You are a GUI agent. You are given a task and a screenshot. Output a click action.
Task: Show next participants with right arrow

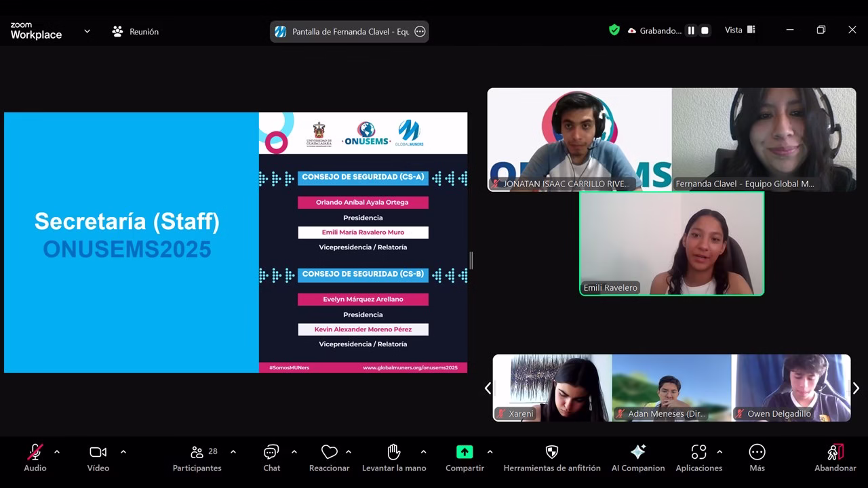(856, 388)
